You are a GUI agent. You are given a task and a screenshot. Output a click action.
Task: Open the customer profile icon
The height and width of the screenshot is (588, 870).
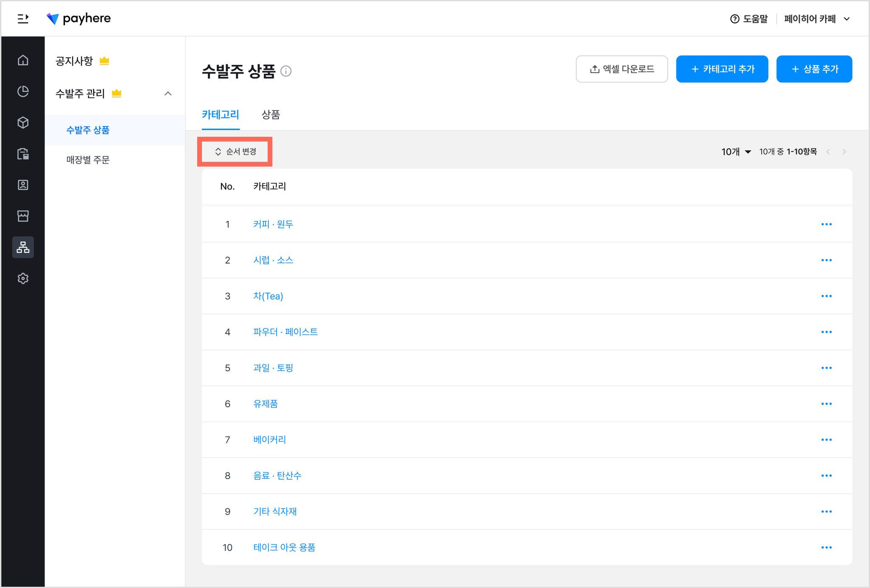coord(23,185)
